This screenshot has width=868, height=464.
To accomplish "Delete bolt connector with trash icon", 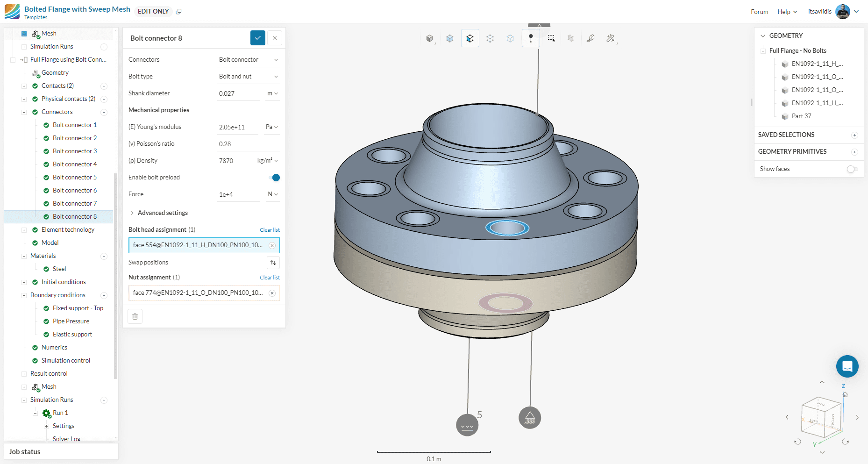I will (x=135, y=316).
